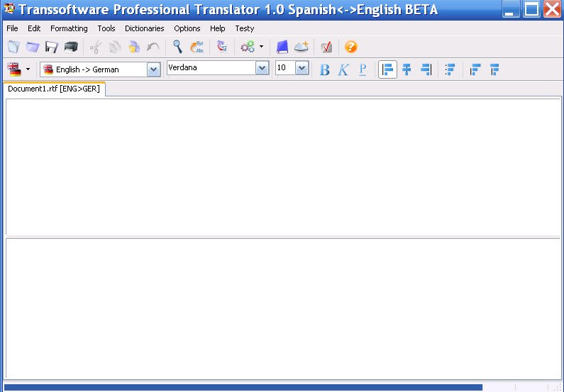Cut selection with the scissors icon

[96, 47]
